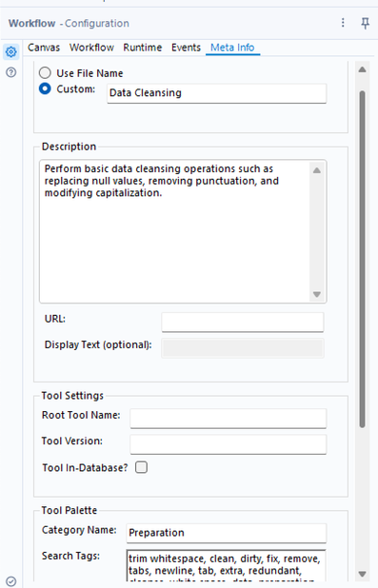The image size is (378, 588).
Task: Open the help question mark icon
Action: coord(11,72)
